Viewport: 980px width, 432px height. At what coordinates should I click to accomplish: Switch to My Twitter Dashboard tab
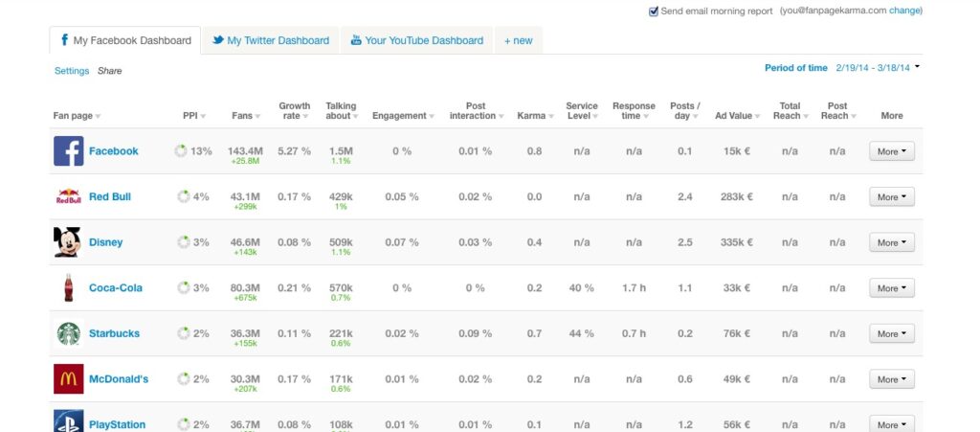270,41
